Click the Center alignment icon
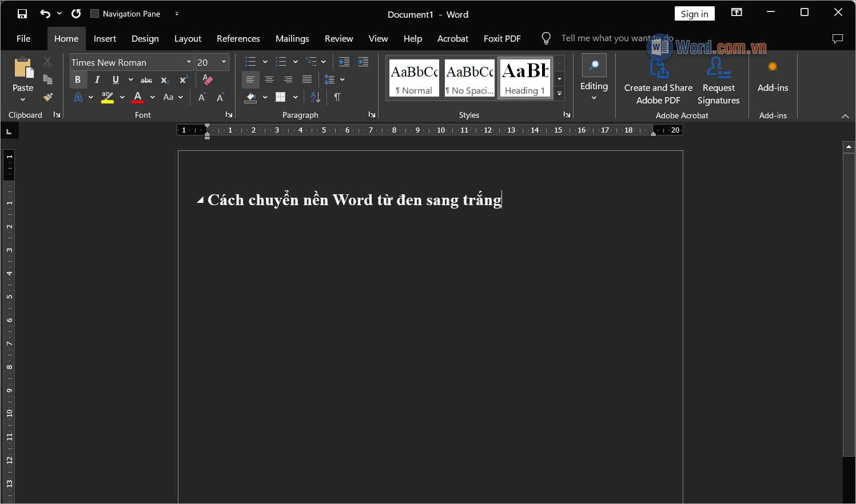 pos(269,80)
